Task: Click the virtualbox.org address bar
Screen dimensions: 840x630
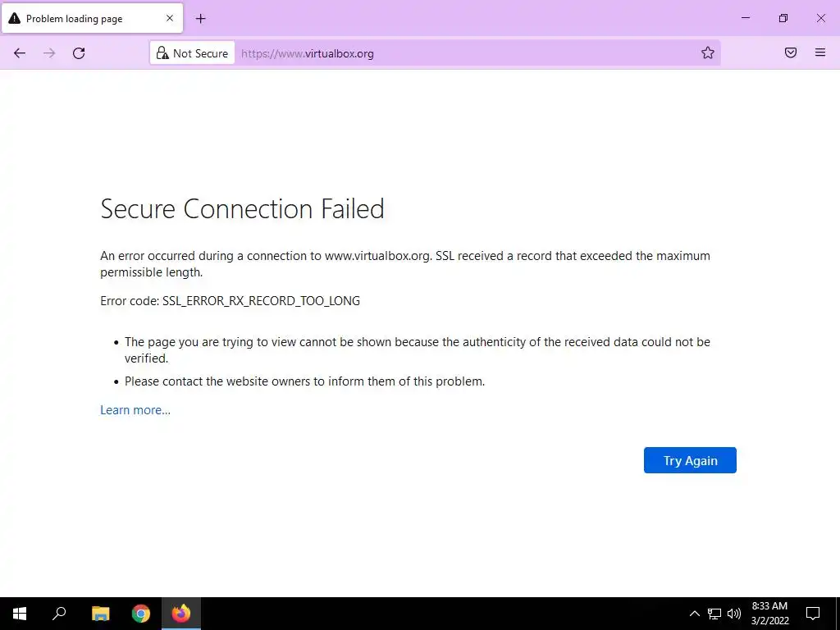Action: [466, 53]
